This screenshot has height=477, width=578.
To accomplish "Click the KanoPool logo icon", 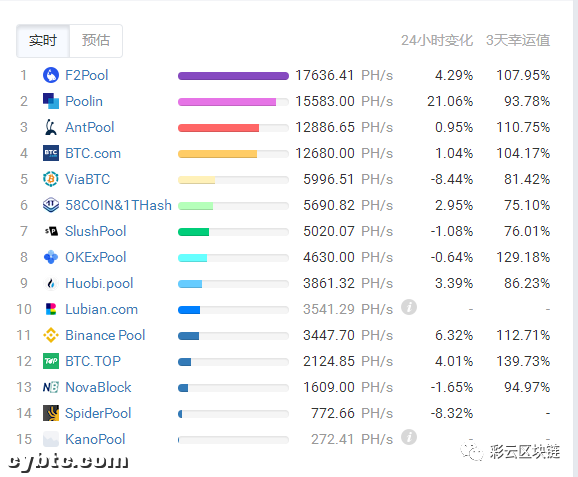I will [51, 439].
